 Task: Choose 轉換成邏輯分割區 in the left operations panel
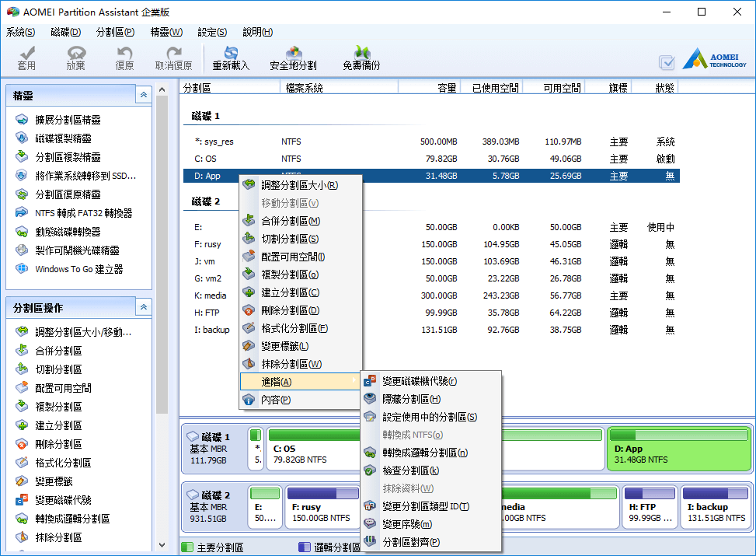71,519
